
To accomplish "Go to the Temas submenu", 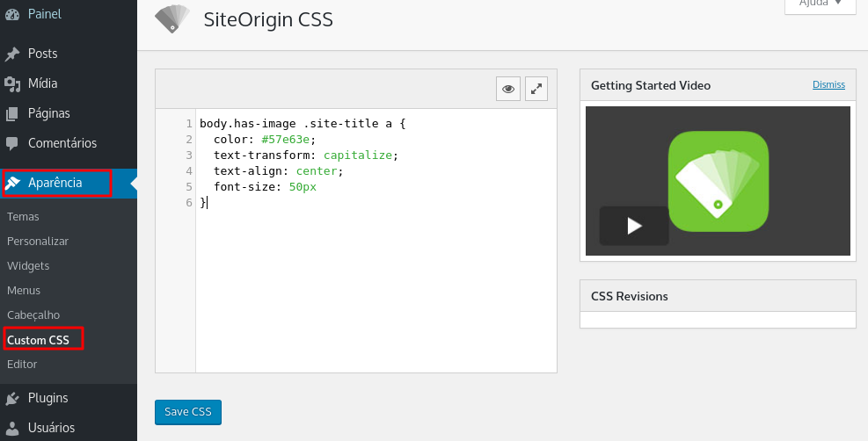I will 23,217.
